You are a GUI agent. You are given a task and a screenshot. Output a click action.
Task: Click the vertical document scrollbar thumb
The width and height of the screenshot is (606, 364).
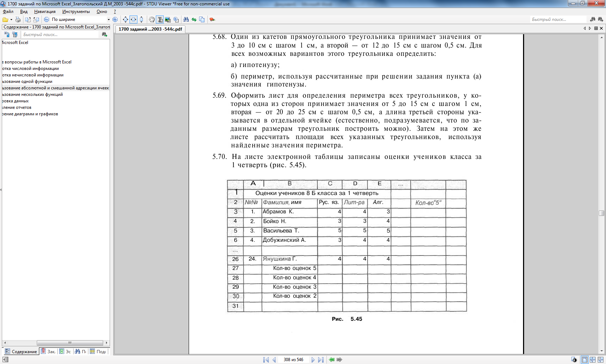[601, 213]
